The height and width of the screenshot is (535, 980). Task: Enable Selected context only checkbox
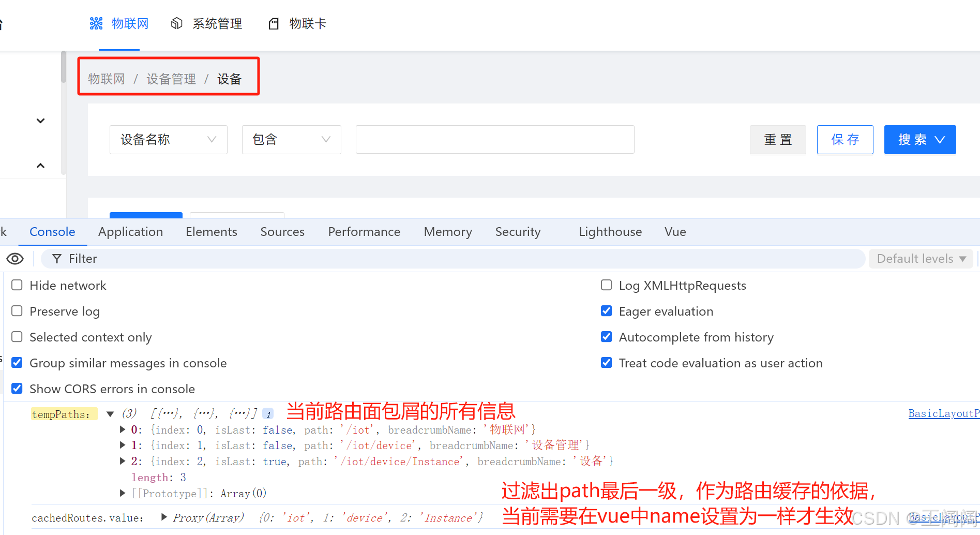(17, 337)
